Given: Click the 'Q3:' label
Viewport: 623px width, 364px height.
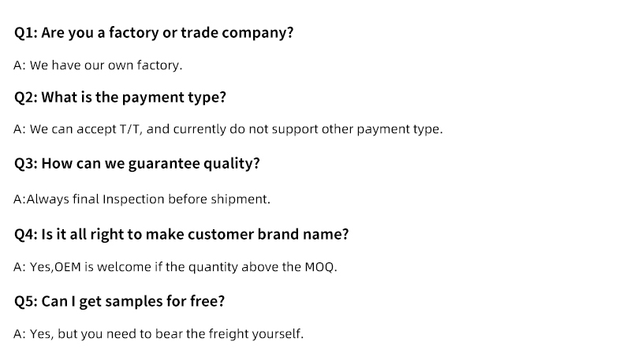Looking at the screenshot, I should 26,164.
